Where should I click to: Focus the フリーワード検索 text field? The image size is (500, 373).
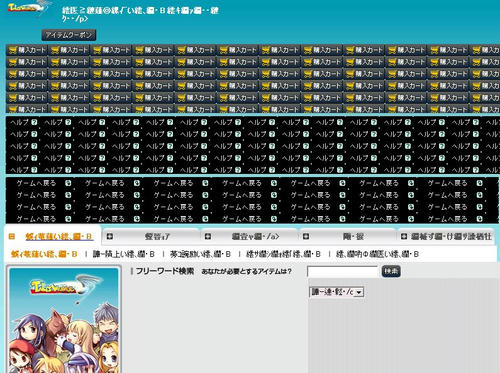click(342, 272)
